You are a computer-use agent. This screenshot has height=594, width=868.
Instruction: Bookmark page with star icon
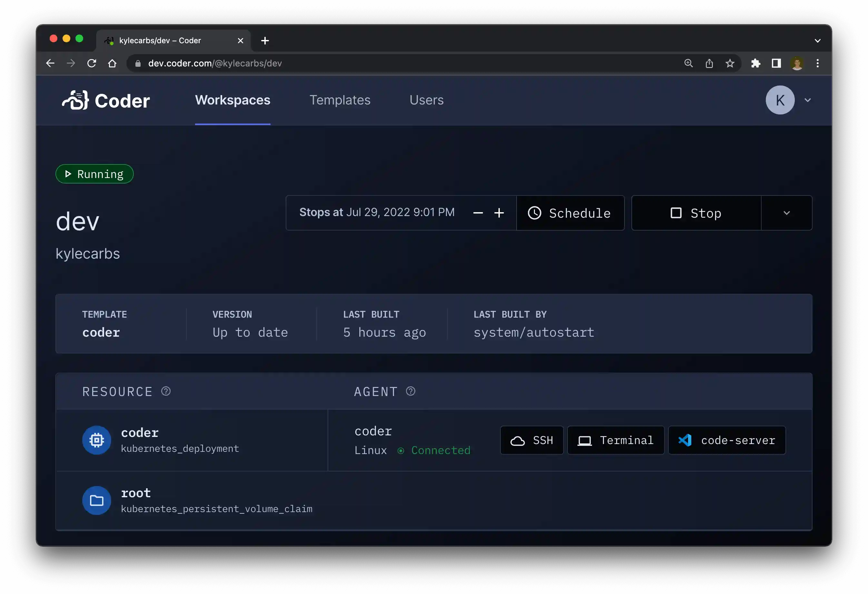tap(730, 63)
